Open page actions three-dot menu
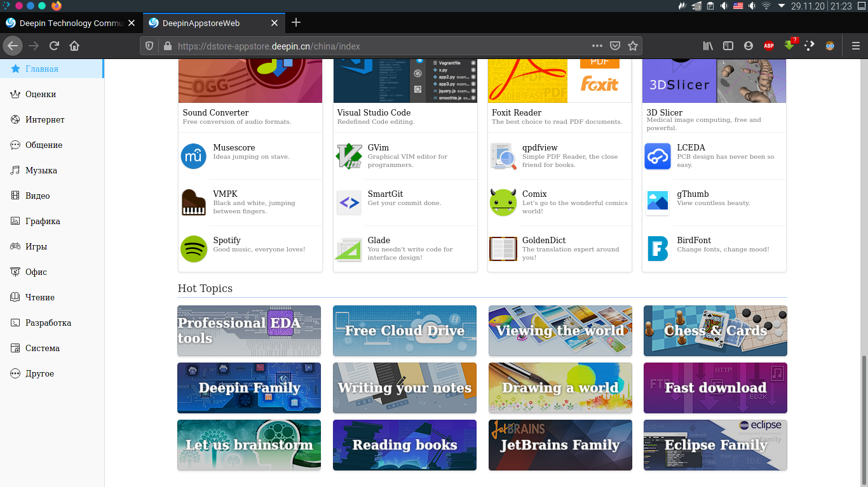This screenshot has height=487, width=868. point(597,46)
